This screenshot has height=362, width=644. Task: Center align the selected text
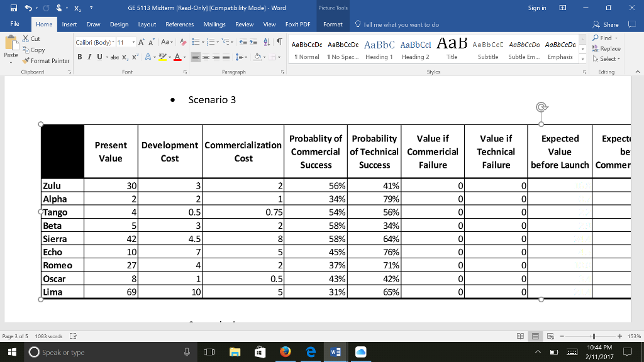[206, 57]
